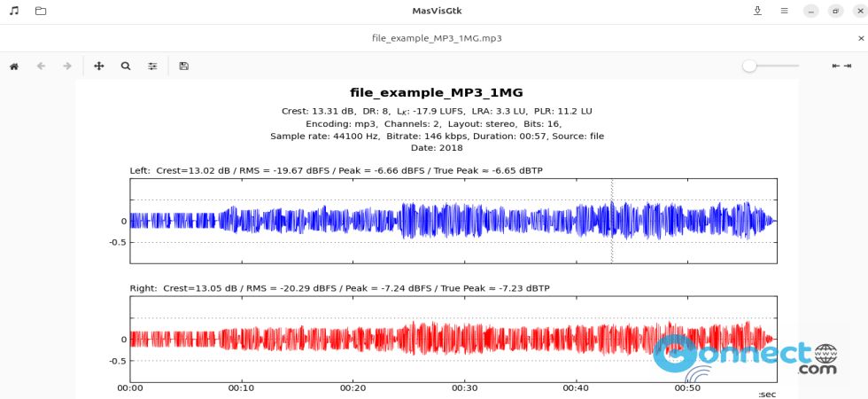Click the 00:00 time axis label
Screen dimensions: 868x399
130,388
